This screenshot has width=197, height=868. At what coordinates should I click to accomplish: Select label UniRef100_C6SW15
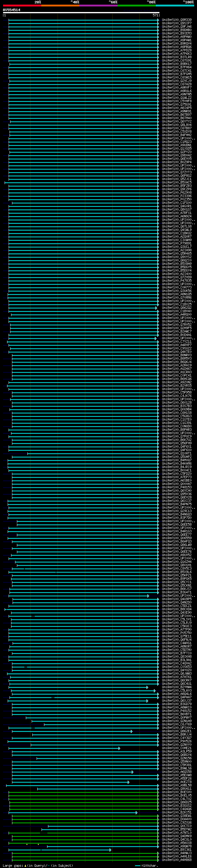click(177, 78)
